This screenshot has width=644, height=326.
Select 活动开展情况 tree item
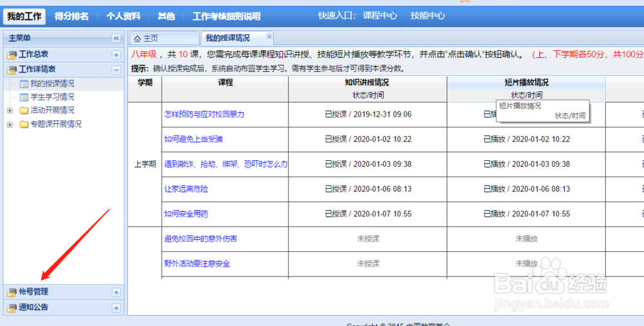tap(52, 111)
